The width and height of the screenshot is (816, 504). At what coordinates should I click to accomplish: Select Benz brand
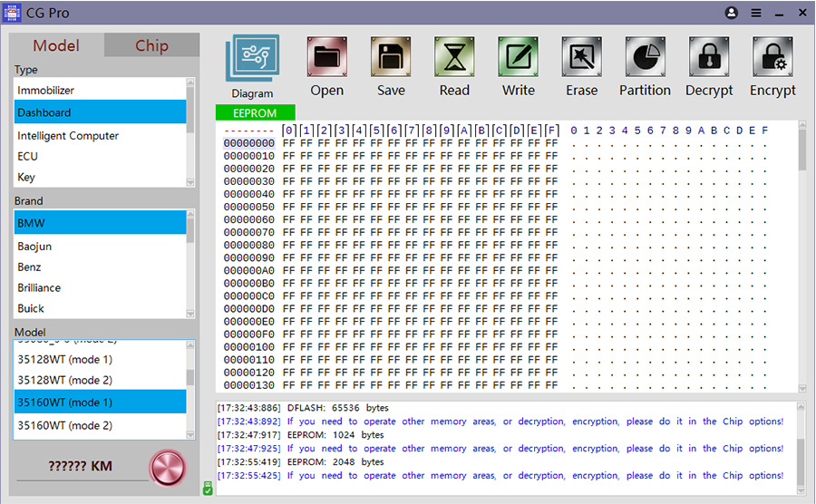(100, 267)
